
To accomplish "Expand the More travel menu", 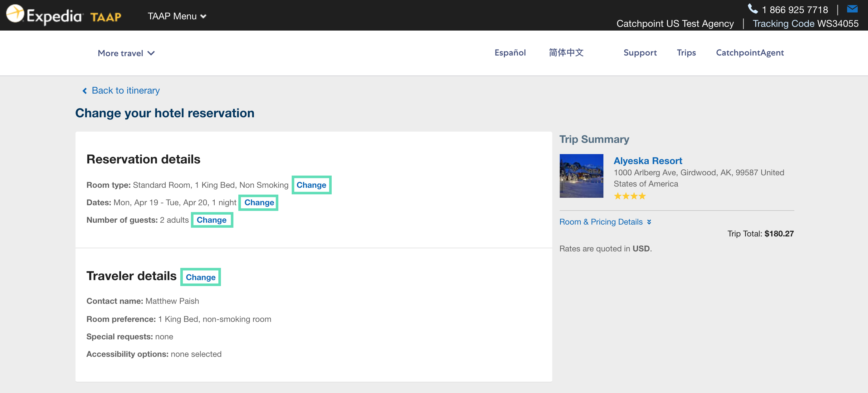I will click(126, 53).
